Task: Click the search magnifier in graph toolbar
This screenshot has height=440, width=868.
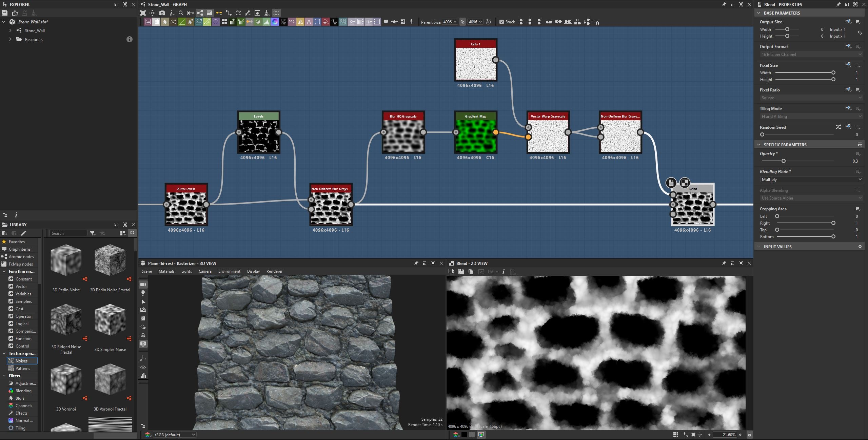Action: click(x=181, y=13)
